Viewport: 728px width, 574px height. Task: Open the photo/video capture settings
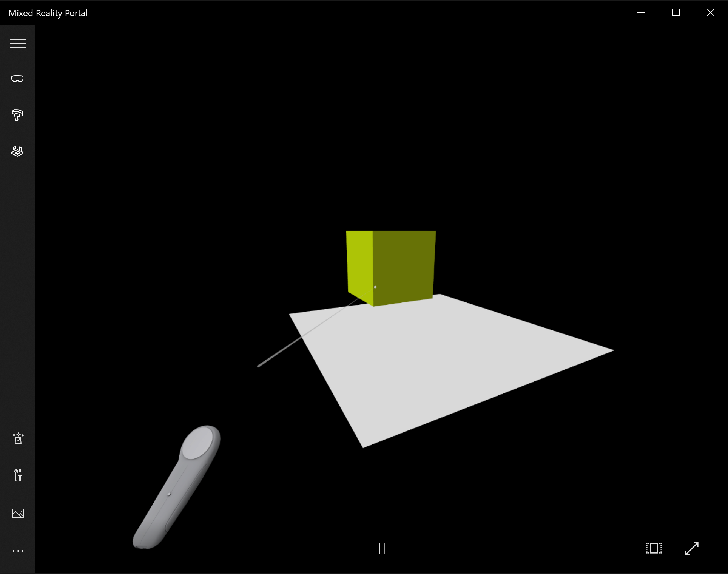click(17, 512)
